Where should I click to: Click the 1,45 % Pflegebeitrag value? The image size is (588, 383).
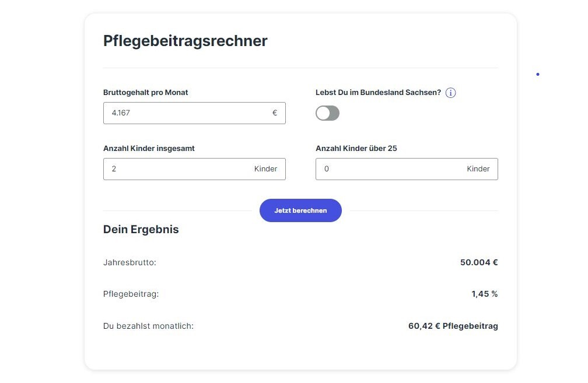click(x=485, y=294)
